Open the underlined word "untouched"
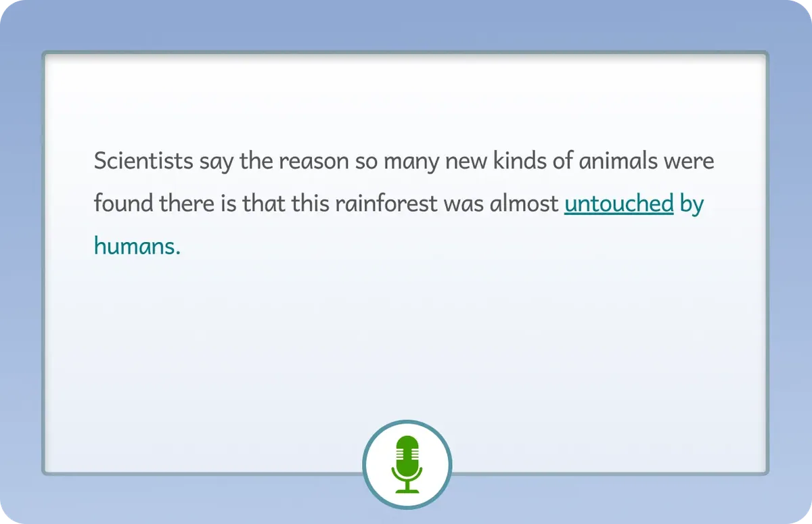 [x=619, y=204]
